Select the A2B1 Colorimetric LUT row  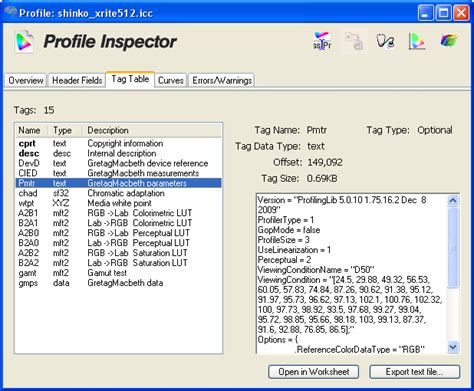tap(118, 213)
